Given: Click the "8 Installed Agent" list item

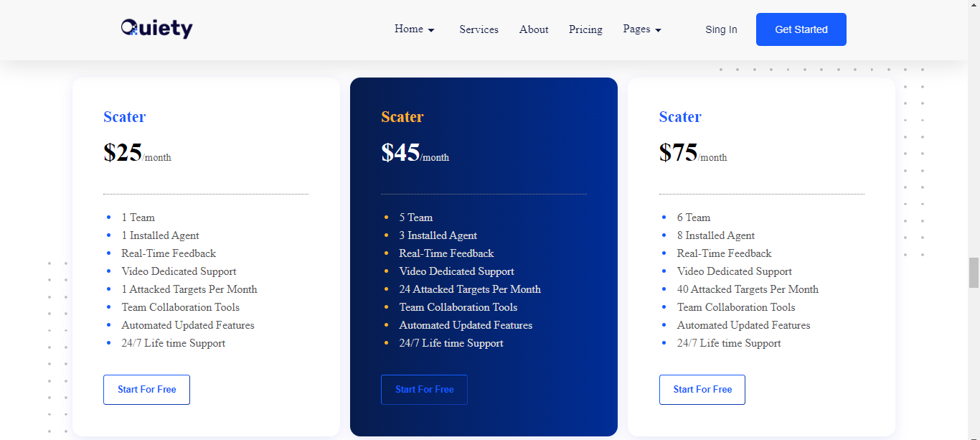Looking at the screenshot, I should click(715, 235).
